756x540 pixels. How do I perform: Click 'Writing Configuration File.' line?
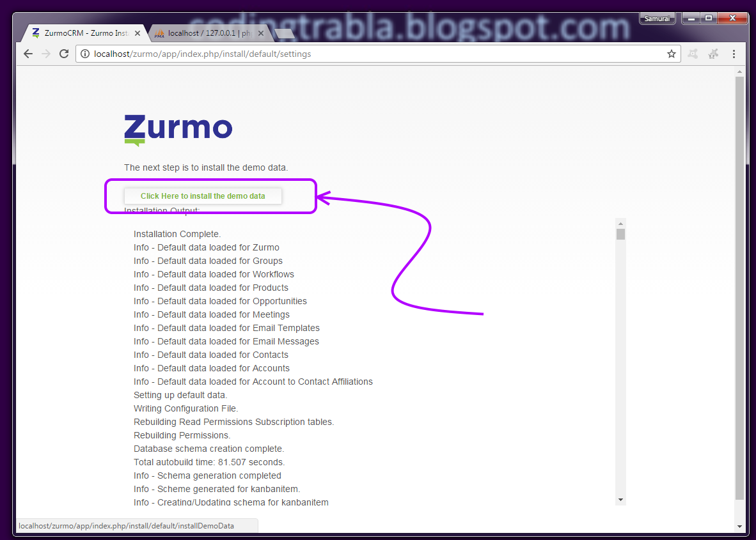point(185,408)
